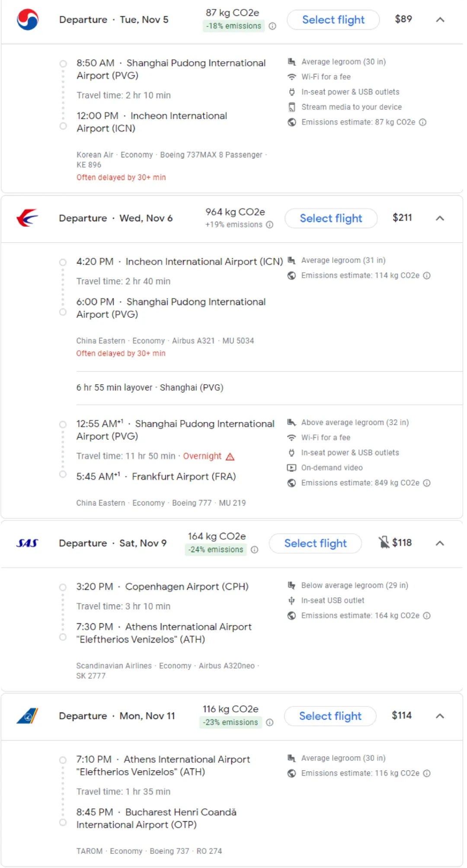Click info icon next to 849 kg CO2e estimate

(x=427, y=483)
